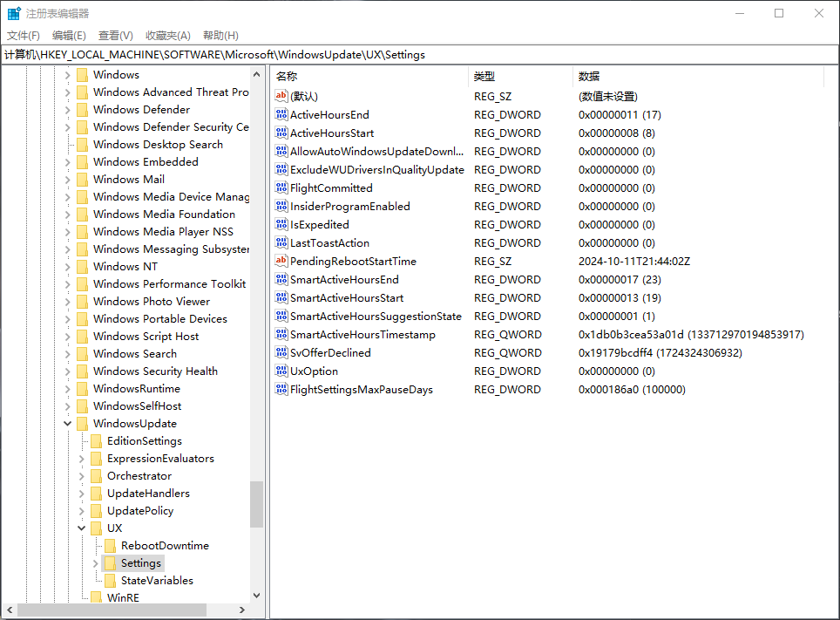Viewport: 840px width, 620px height.
Task: Click the (默认) default string value icon
Action: 281,96
